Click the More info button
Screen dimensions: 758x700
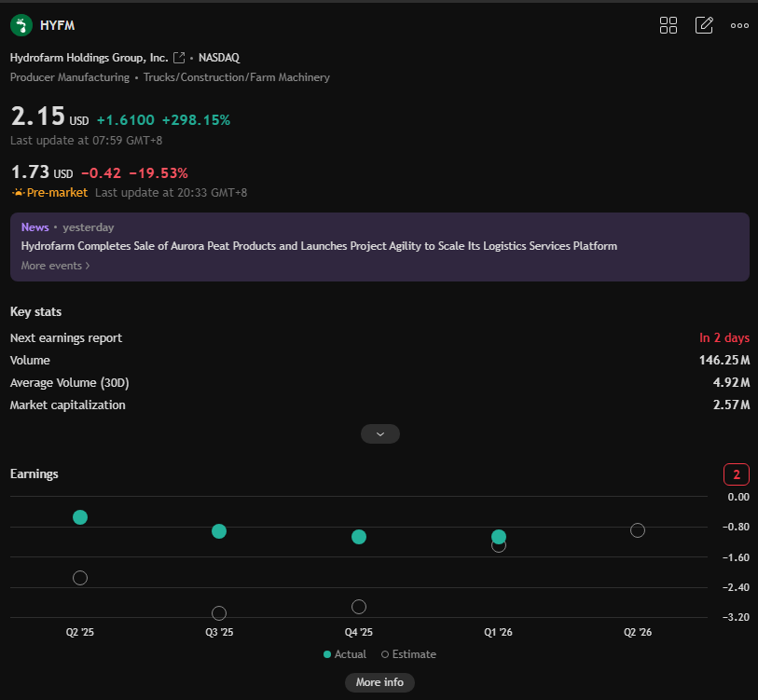coord(379,682)
